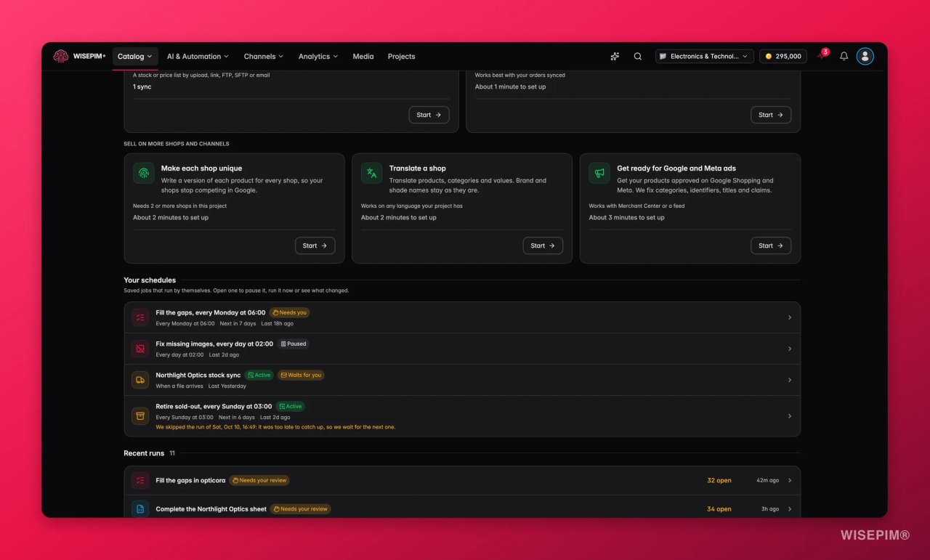Click the document icon beside Complete the Northlight Optics sheet
This screenshot has width=930, height=560.
(x=140, y=509)
